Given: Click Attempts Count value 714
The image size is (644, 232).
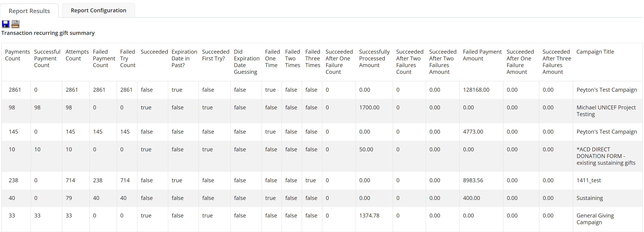Looking at the screenshot, I should tap(70, 180).
